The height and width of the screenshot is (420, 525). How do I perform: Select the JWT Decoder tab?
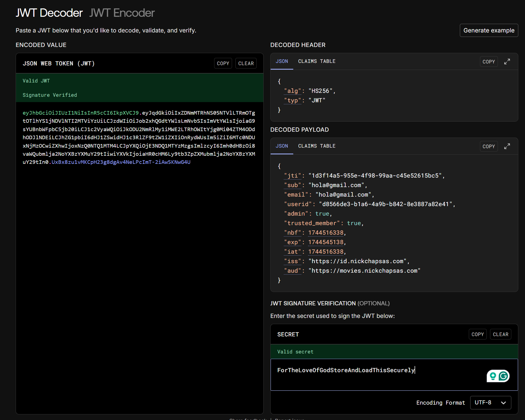click(49, 13)
